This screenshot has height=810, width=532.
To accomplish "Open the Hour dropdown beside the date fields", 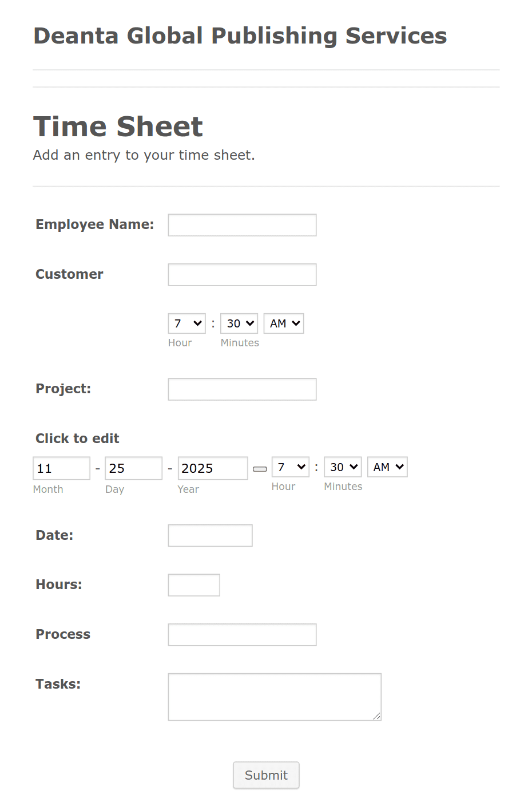I will (290, 467).
